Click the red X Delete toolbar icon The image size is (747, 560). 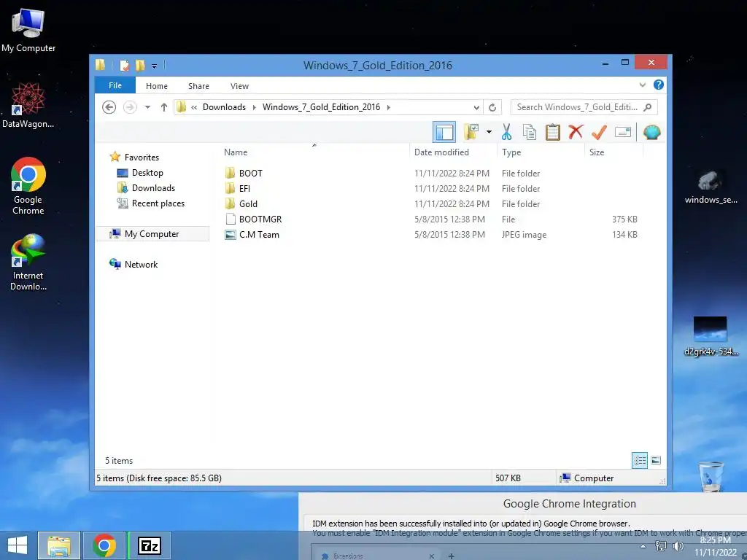pos(576,131)
